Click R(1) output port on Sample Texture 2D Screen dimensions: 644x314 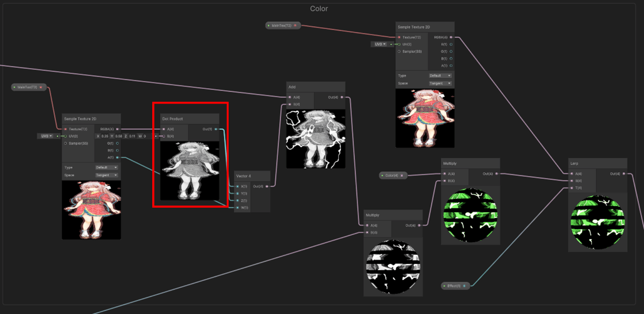coord(451,45)
